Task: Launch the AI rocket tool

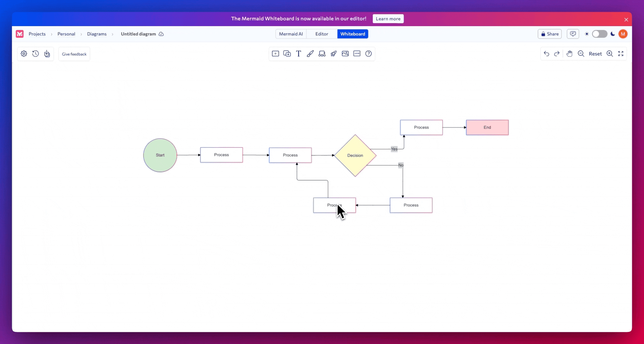Action: [333, 54]
